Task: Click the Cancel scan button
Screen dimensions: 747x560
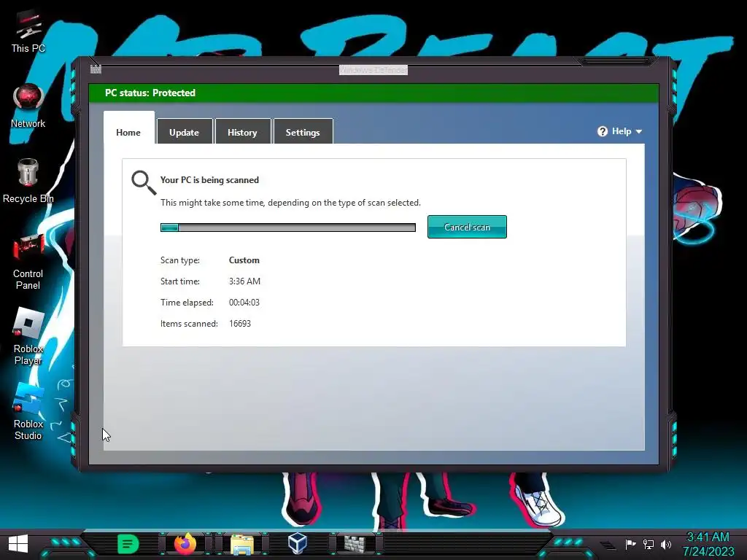Action: (x=467, y=227)
